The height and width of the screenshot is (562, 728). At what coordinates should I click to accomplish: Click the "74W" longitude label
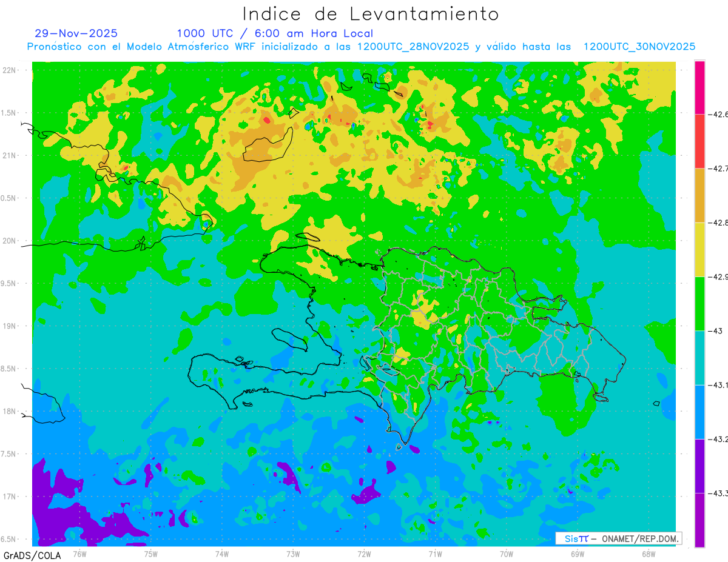coord(222,554)
